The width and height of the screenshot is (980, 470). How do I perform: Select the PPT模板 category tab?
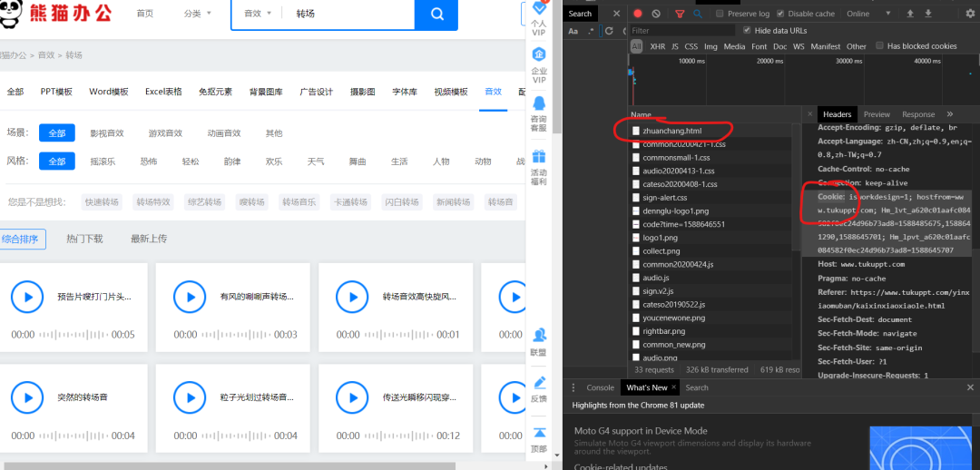56,92
